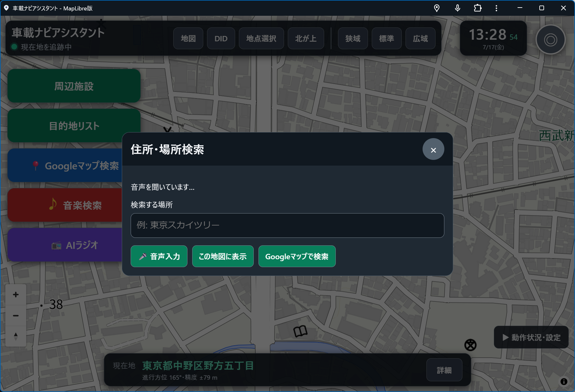
Task: Open the extensions puzzle icon
Action: point(478,8)
